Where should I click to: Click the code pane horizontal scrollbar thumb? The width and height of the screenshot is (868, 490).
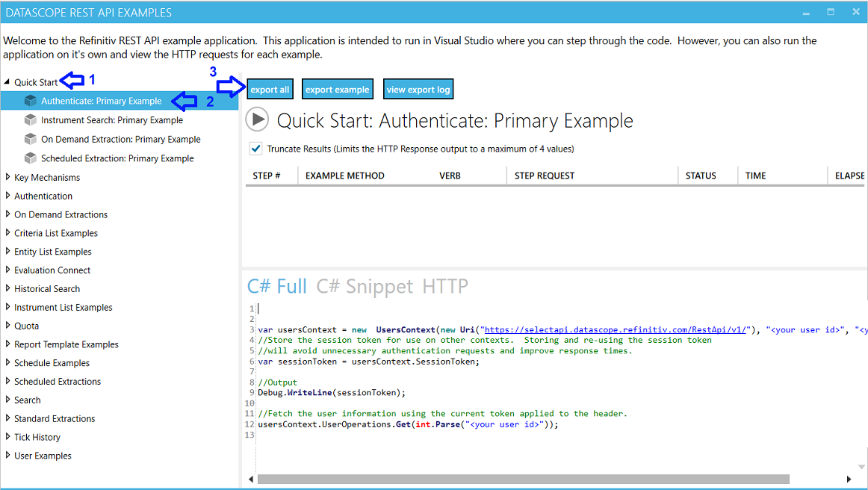(523, 479)
